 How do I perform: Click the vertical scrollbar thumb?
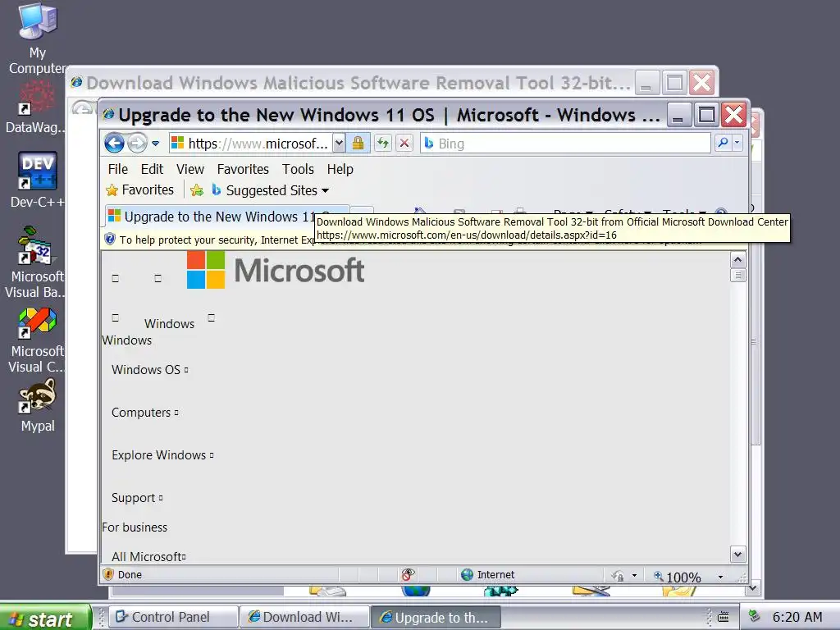[737, 275]
